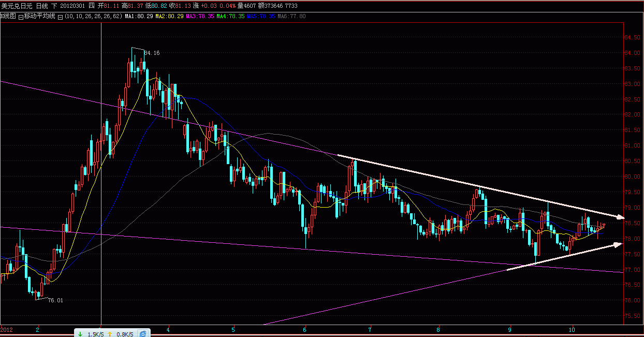Click the 0.8K/S upload speed text

click(x=125, y=334)
